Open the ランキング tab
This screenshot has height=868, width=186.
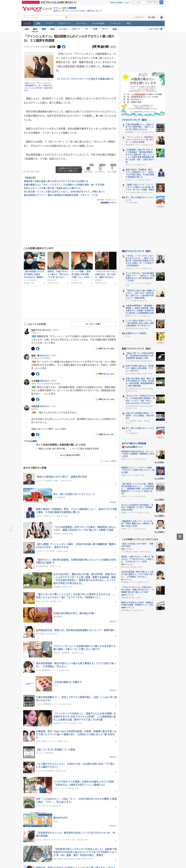(115, 23)
